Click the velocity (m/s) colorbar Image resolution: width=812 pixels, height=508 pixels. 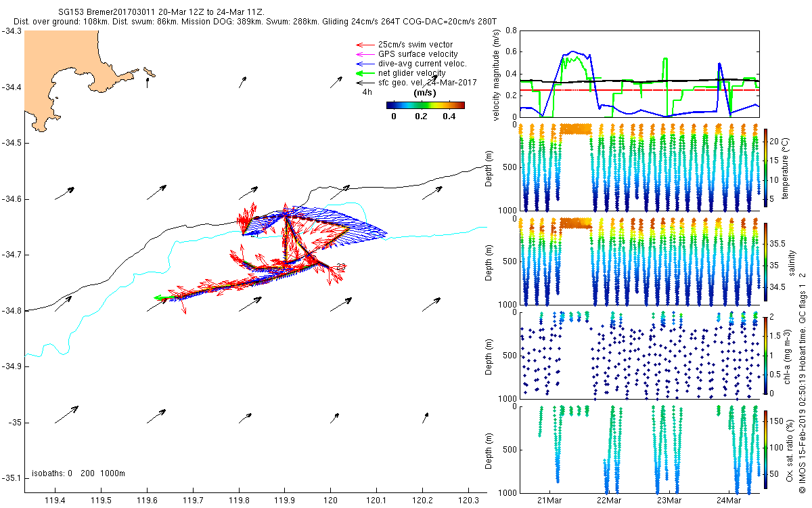coord(425,105)
